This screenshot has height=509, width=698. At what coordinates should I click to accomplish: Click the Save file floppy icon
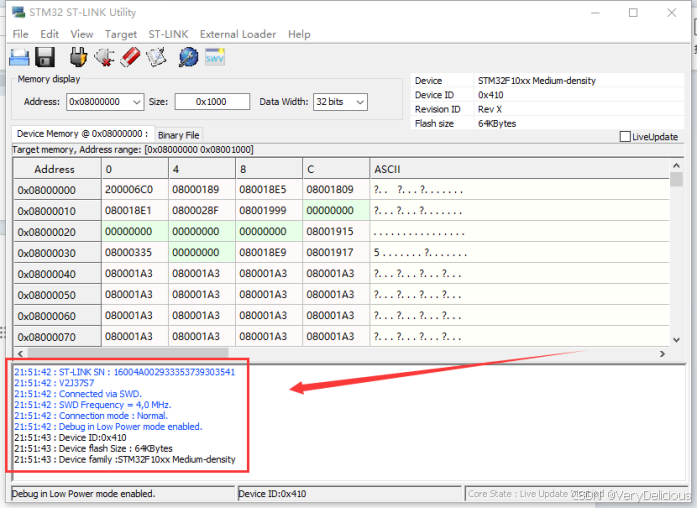(45, 57)
